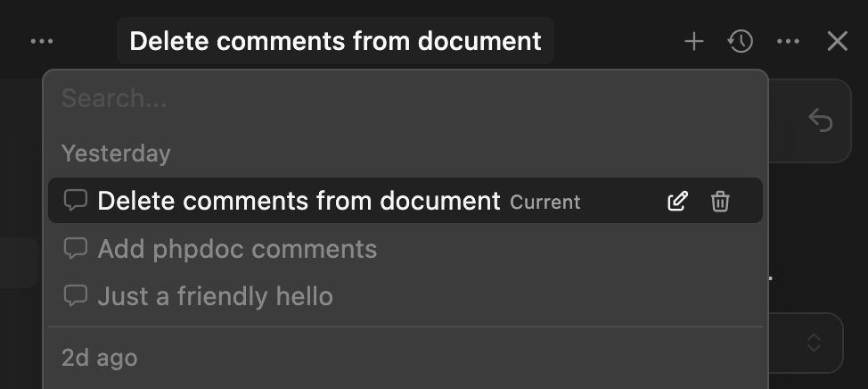Open the Add phpdoc comments conversation
868x389 pixels.
[x=237, y=249]
